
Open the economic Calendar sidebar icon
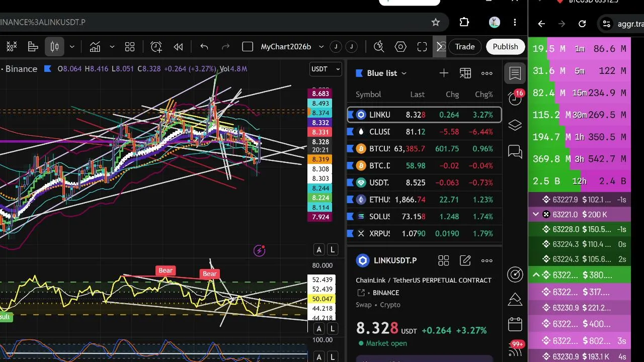515,324
